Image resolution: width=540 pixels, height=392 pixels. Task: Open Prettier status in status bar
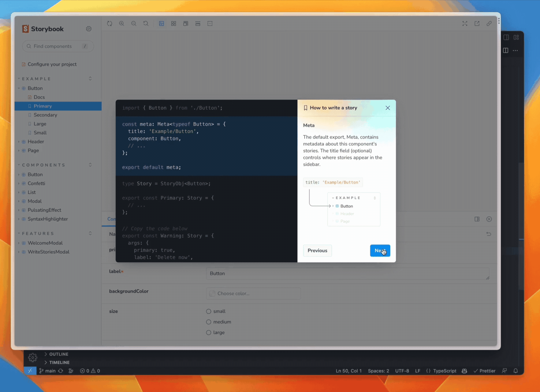pos(484,371)
